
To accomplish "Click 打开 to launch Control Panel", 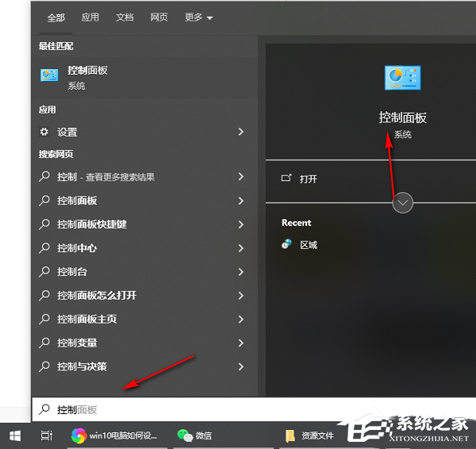I will [308, 178].
